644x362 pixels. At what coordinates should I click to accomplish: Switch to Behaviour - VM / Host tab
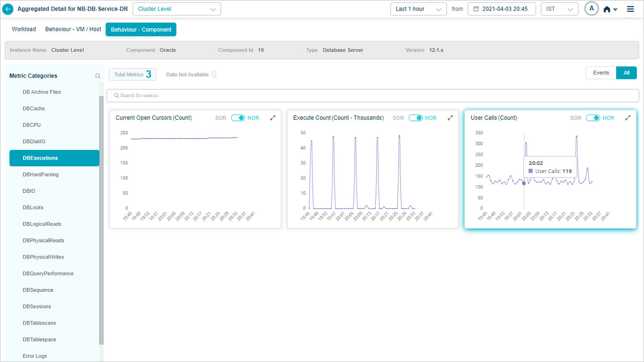pyautogui.click(x=73, y=29)
